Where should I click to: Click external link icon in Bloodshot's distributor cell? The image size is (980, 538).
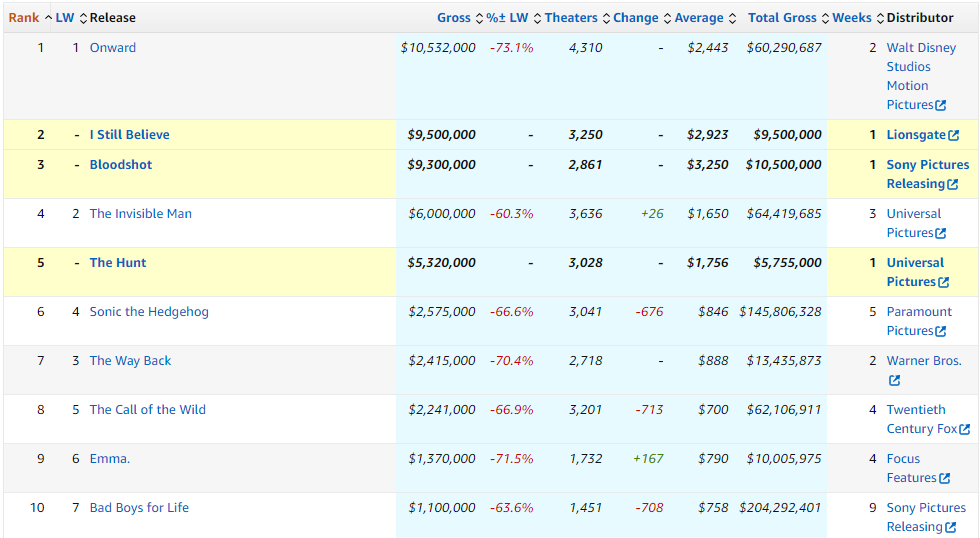pos(952,185)
